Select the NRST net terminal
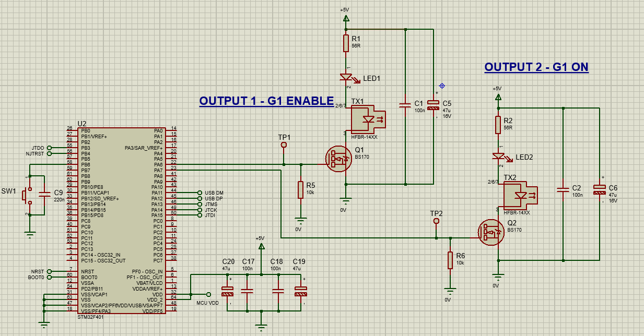This screenshot has height=336, width=644. (x=49, y=271)
